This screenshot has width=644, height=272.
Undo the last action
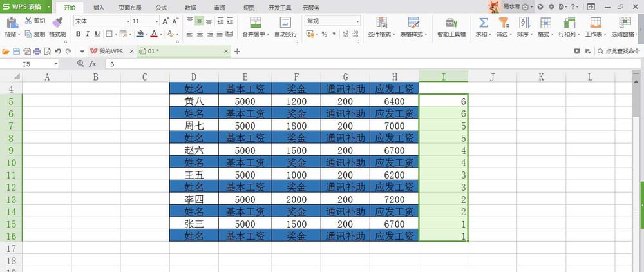coord(58,52)
